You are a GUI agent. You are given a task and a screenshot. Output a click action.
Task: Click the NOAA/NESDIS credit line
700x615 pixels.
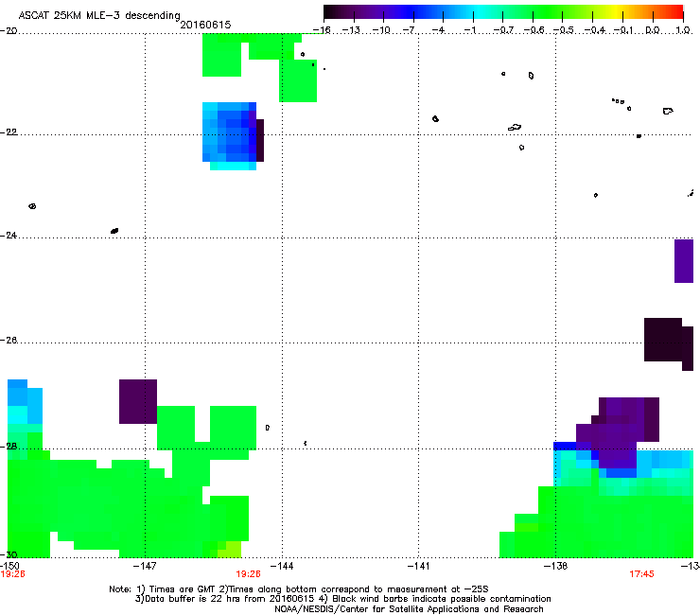click(409, 609)
